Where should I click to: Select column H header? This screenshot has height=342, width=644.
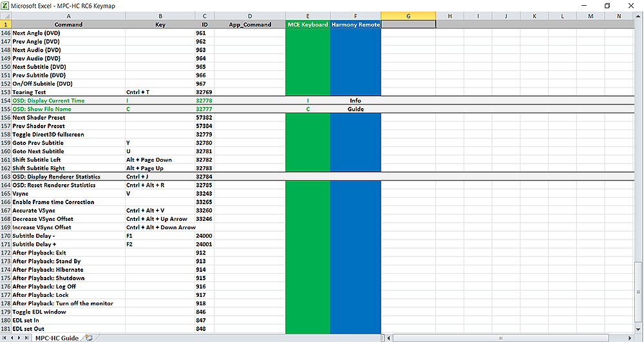click(450, 16)
